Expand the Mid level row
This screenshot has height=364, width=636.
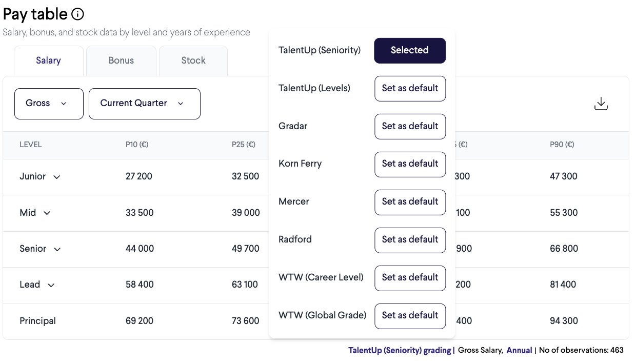47,213
